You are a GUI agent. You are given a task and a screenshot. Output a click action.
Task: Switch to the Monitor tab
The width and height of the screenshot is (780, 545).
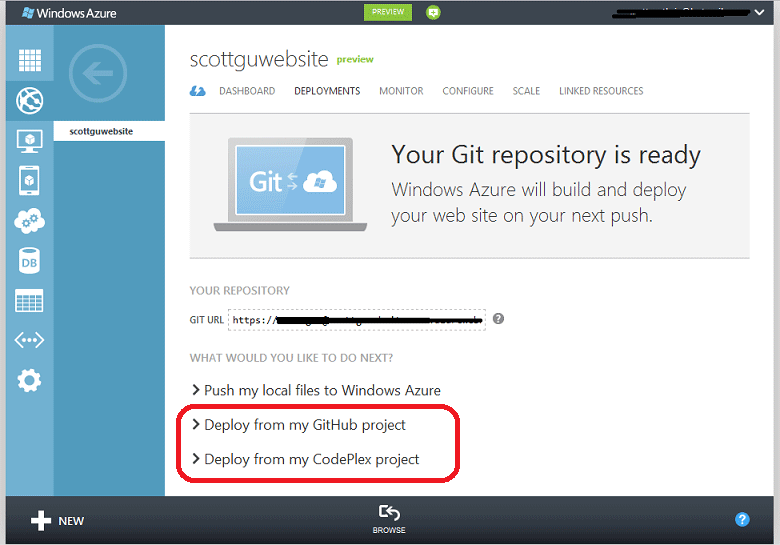(x=401, y=91)
